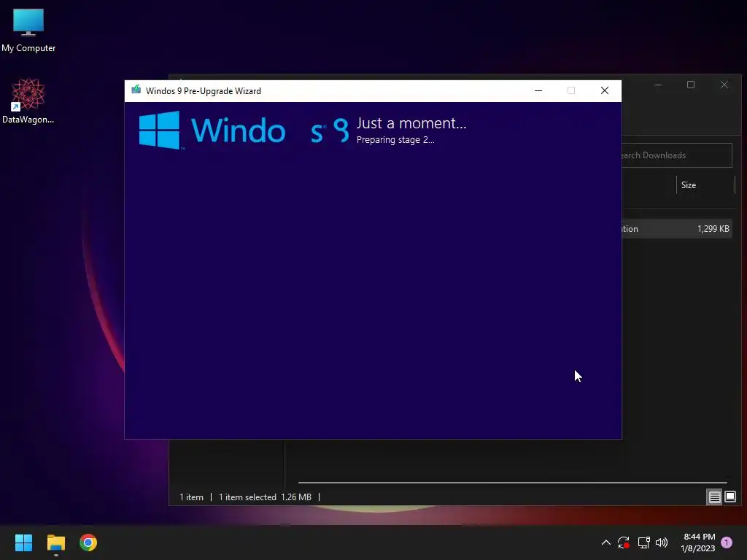Click the Windows 9 logo in wizard
Screen dimensions: 747x560
(243, 130)
